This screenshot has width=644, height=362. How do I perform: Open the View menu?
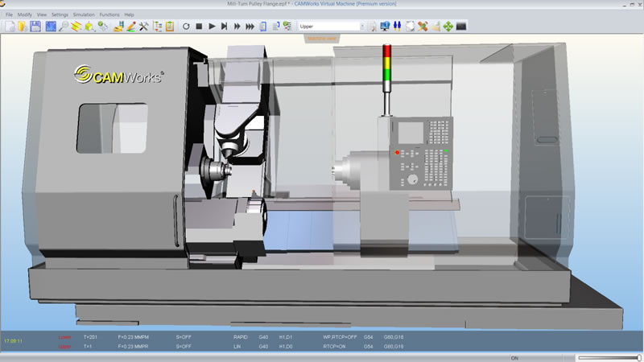click(42, 14)
